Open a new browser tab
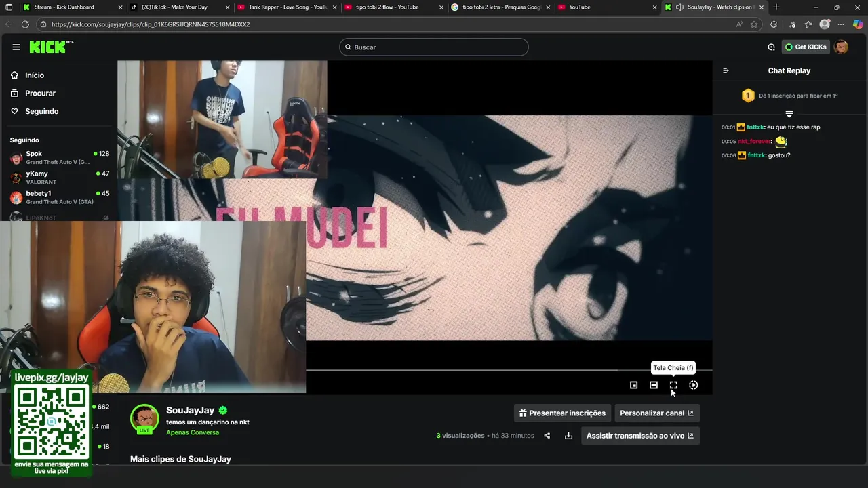 [x=776, y=7]
